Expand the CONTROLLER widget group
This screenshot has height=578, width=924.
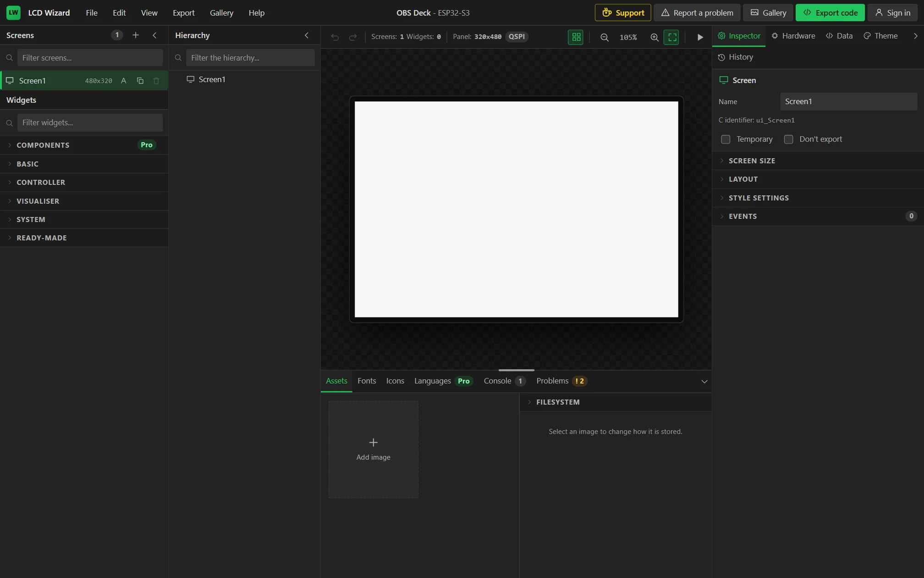pyautogui.click(x=84, y=182)
